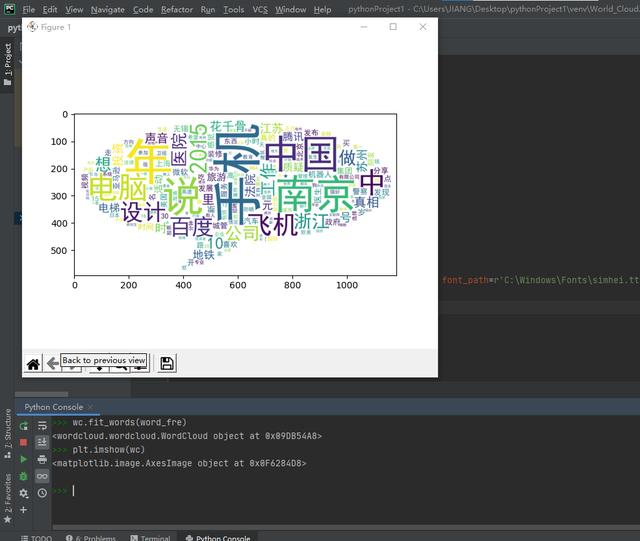The image size is (640, 541).
Task: Click the word cloud plot image
Action: pos(236,194)
